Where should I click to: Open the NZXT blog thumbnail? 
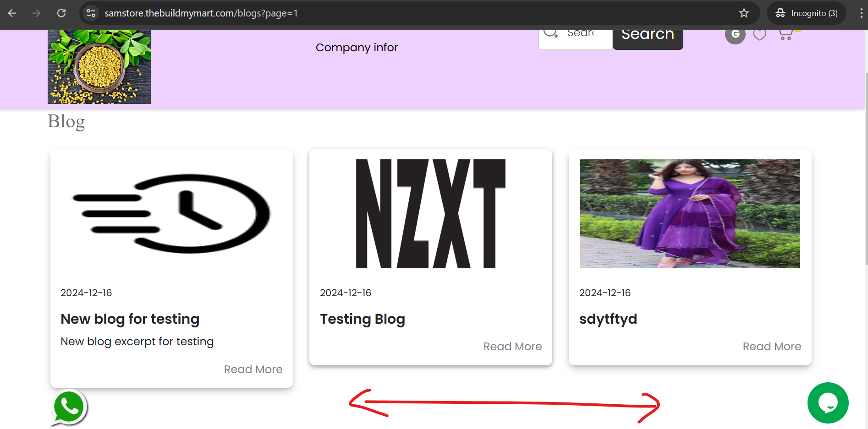pos(431,214)
